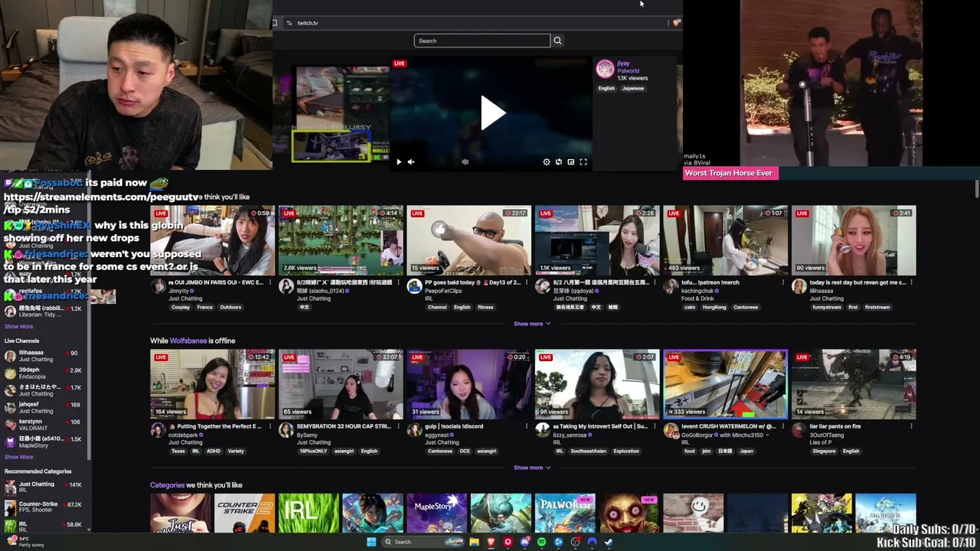This screenshot has width=980, height=551.
Task: Select the Japanese tag on featured stream
Action: pos(632,88)
